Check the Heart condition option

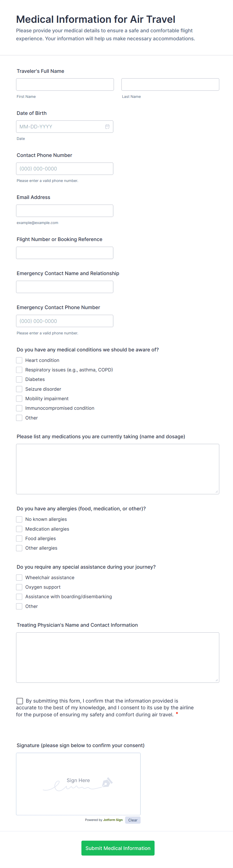coord(19,360)
